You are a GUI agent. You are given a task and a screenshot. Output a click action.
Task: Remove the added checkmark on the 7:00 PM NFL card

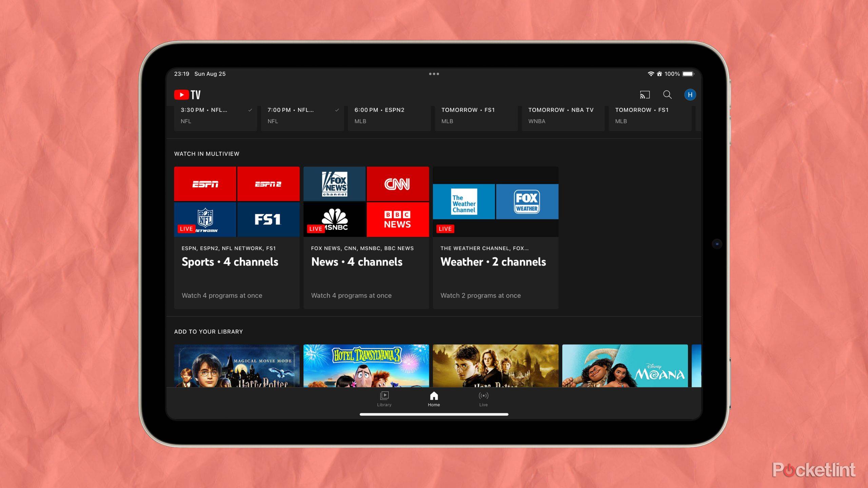click(x=336, y=110)
